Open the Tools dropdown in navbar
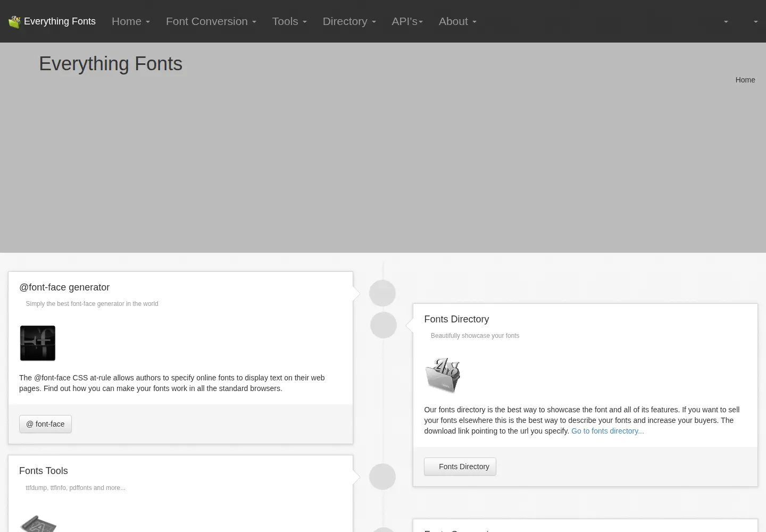This screenshot has width=766, height=532. tap(289, 21)
